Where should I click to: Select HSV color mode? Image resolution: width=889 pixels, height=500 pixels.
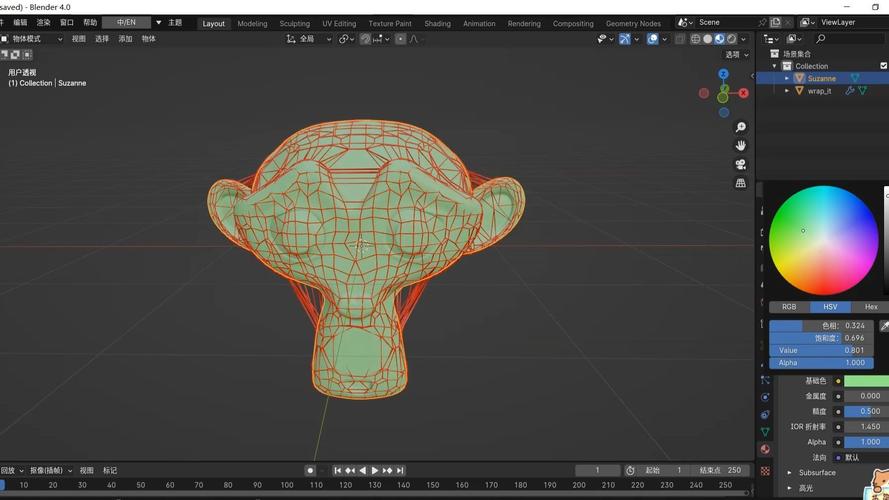coord(830,307)
